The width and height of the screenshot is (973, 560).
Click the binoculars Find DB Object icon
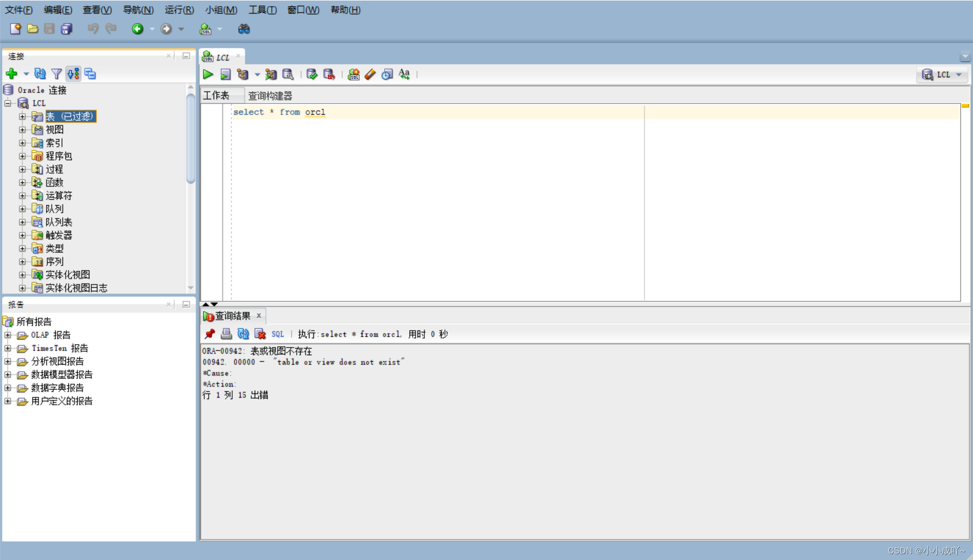pos(243,29)
